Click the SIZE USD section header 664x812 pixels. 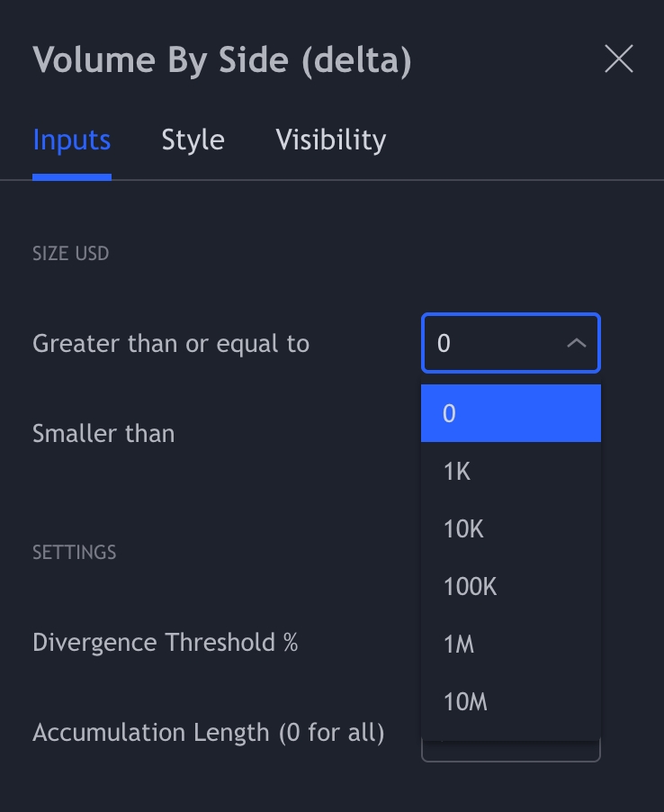pos(70,254)
